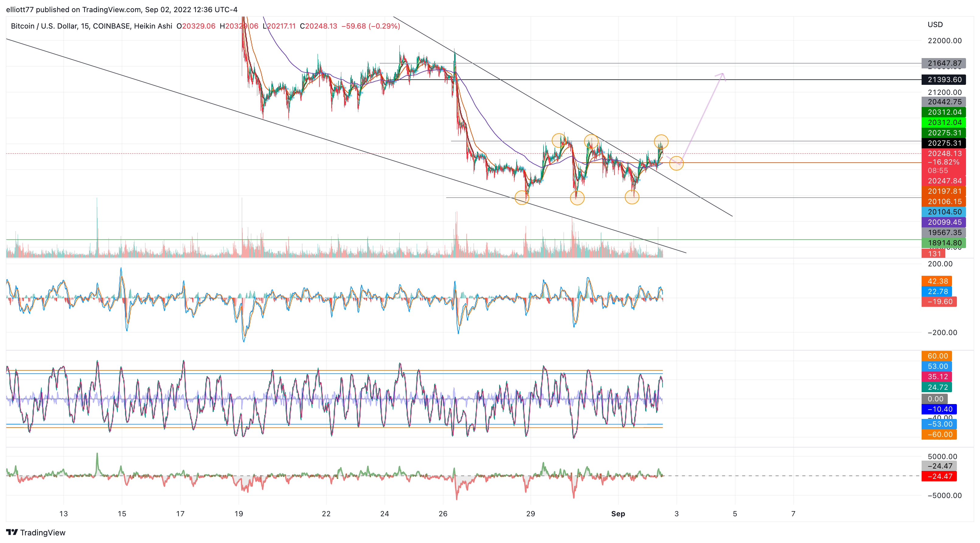Click the '−200.00' indicator axis value
Screen dimensions: 980x543
942,332
